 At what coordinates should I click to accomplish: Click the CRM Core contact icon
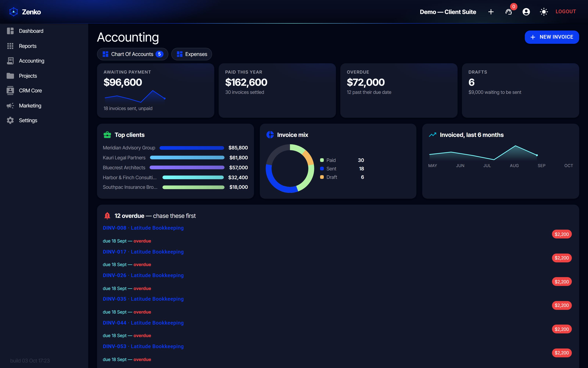[10, 91]
